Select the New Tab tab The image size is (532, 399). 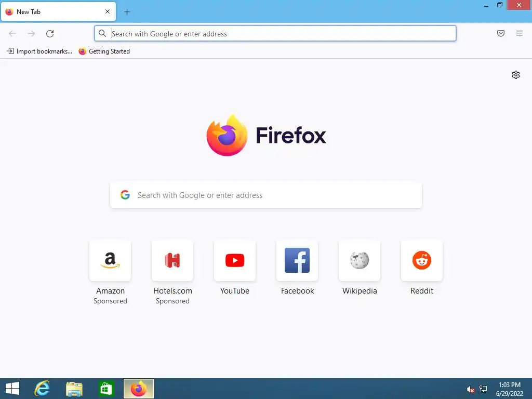point(58,11)
